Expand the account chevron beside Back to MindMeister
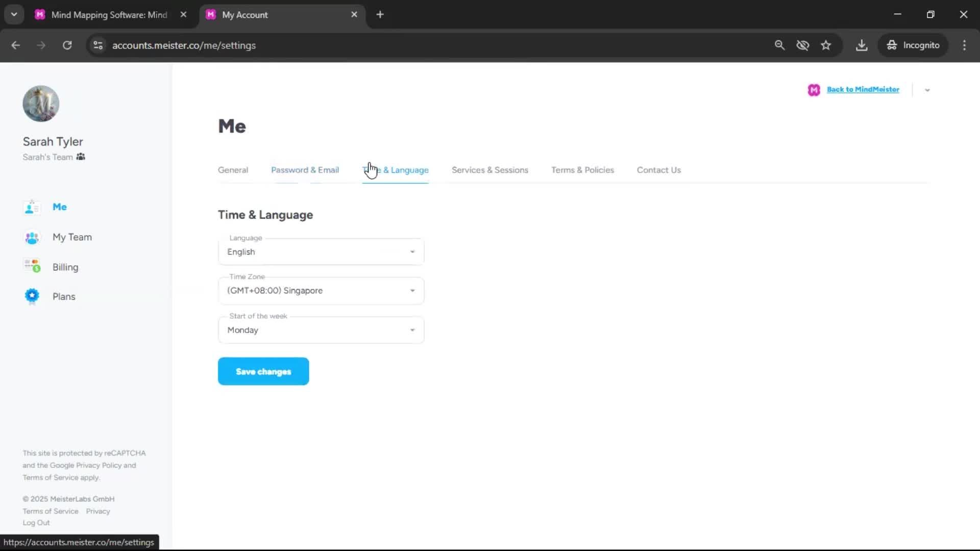Screen dimensions: 980x551 [x=927, y=90]
